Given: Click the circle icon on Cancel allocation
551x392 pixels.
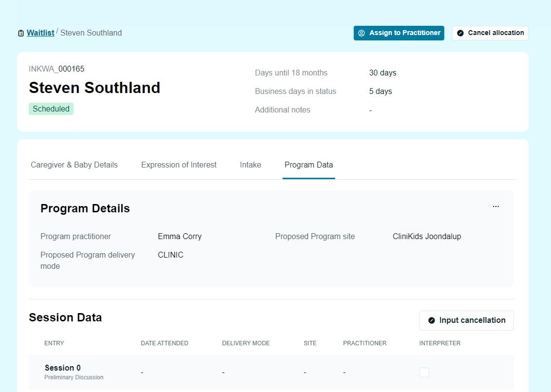Looking at the screenshot, I should 460,33.
